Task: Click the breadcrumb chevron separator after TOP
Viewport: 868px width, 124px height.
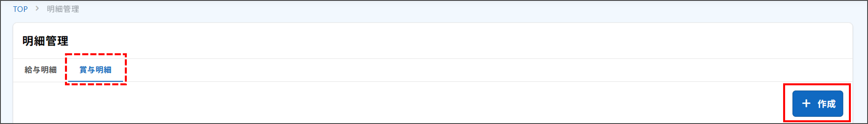Action: (37, 9)
